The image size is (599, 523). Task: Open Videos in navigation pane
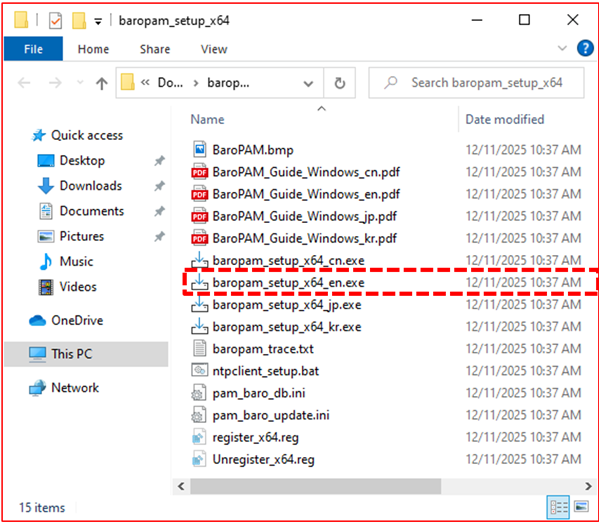point(78,287)
